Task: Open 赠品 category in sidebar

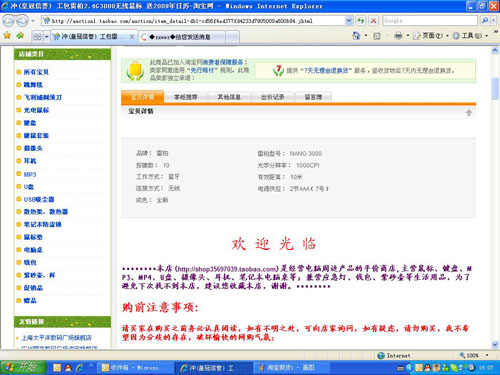Action: 30,300
